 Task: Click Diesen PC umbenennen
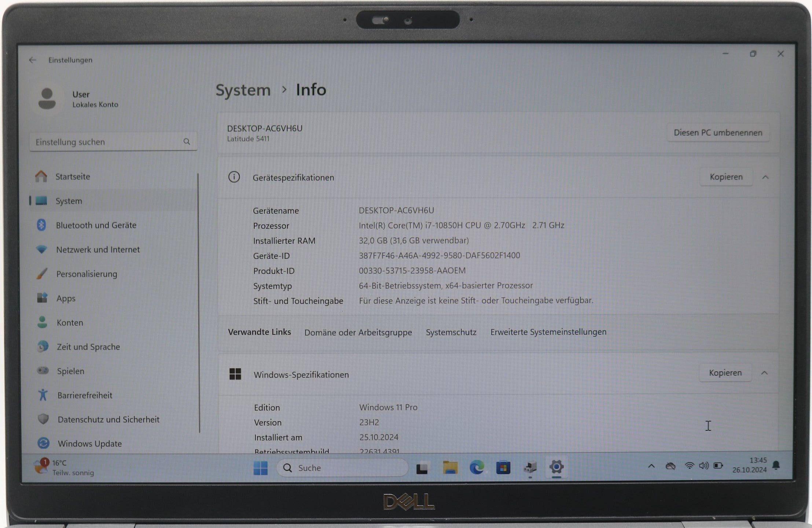tap(718, 132)
